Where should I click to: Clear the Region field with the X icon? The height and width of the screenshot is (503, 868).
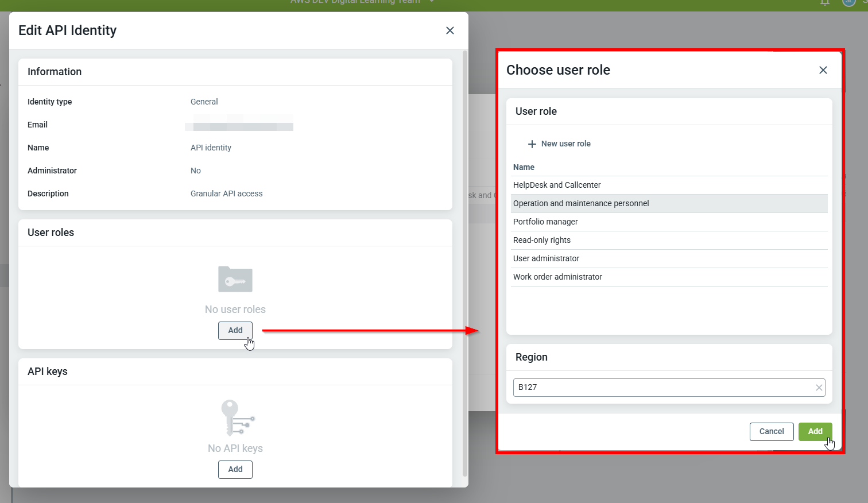point(819,388)
